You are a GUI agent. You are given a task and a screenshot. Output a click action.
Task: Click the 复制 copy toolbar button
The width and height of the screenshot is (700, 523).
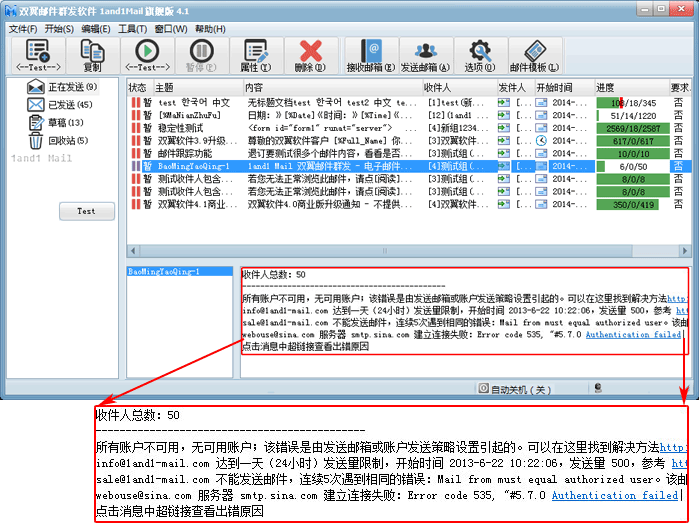(93, 55)
